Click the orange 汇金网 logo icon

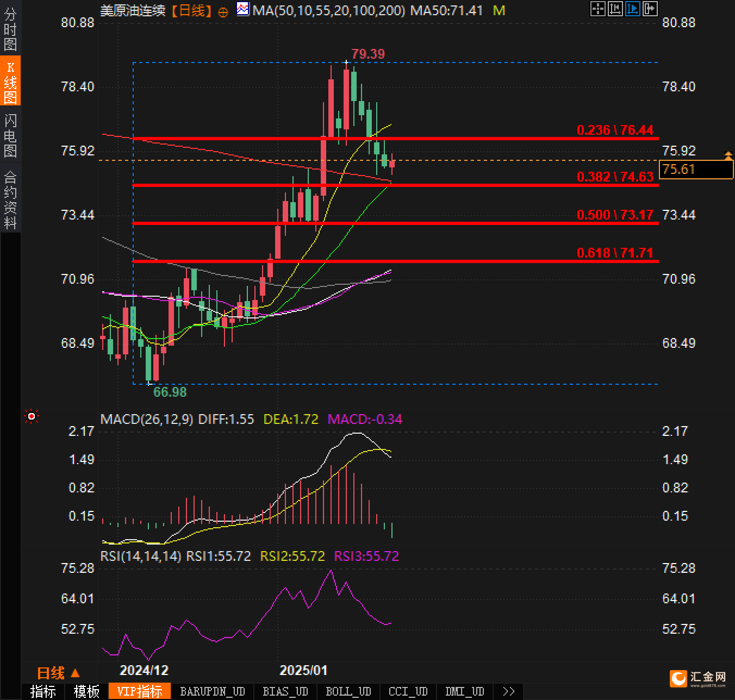click(x=678, y=678)
